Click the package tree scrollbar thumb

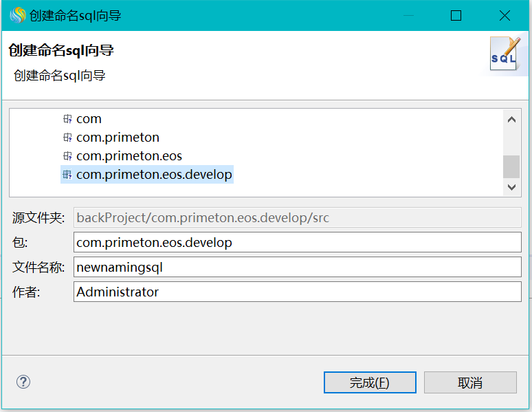tap(511, 166)
